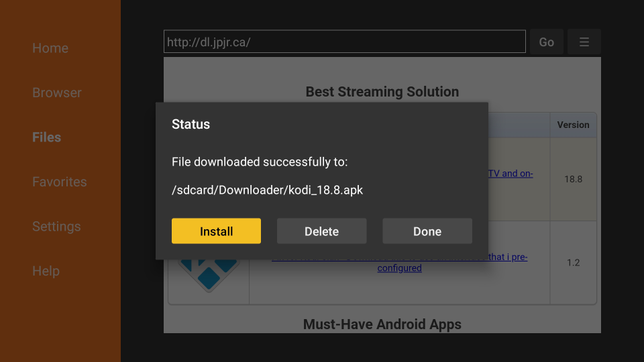Click the Must-Have Android Apps heading

382,324
